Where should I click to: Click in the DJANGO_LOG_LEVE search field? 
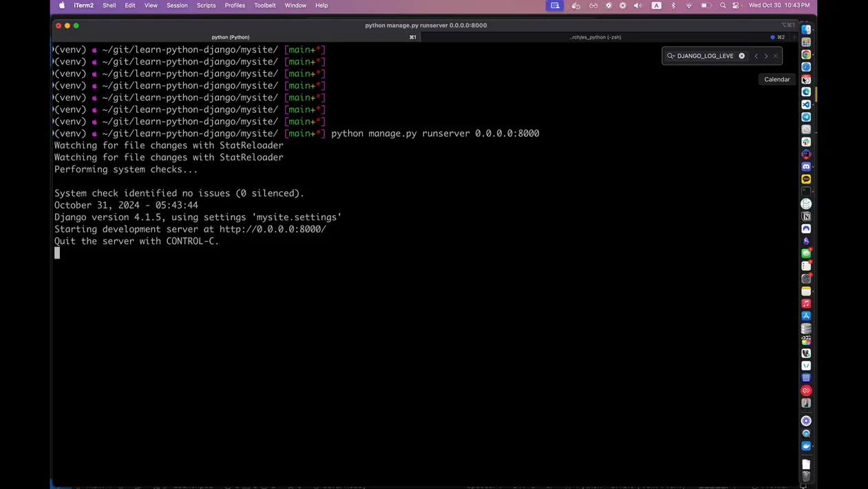click(706, 56)
